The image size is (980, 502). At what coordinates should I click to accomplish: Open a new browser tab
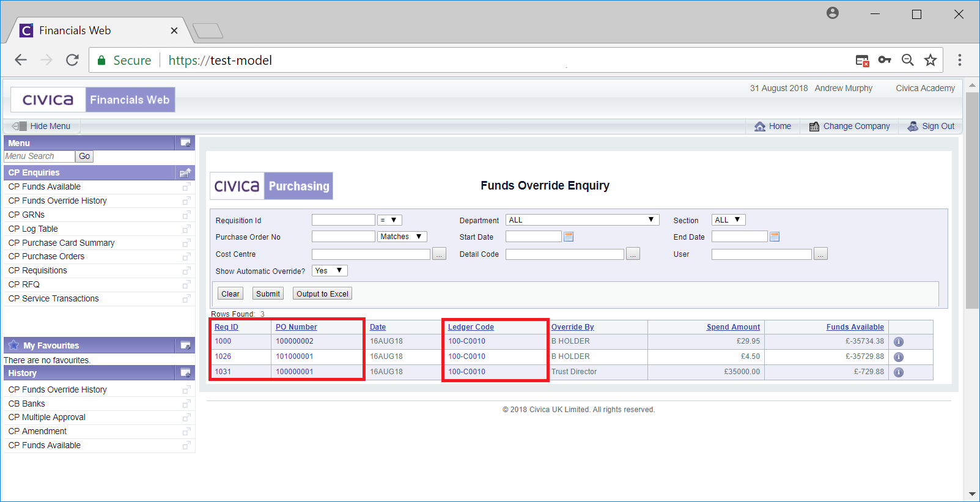208,31
